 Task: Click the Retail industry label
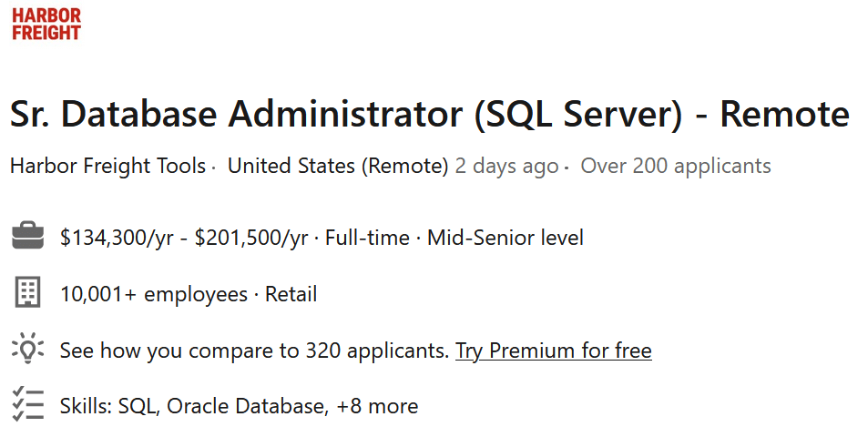coord(291,294)
